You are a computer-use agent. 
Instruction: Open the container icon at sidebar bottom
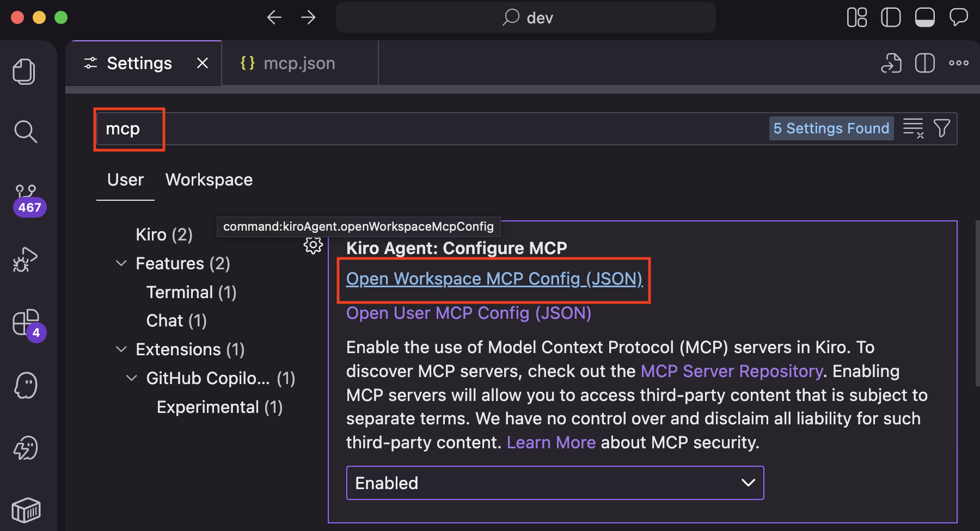26,510
